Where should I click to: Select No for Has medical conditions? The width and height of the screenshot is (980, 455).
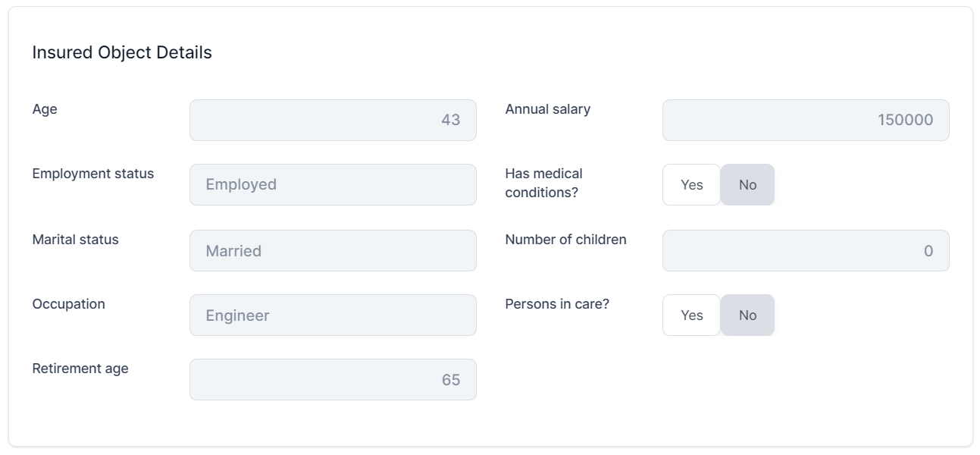point(747,185)
